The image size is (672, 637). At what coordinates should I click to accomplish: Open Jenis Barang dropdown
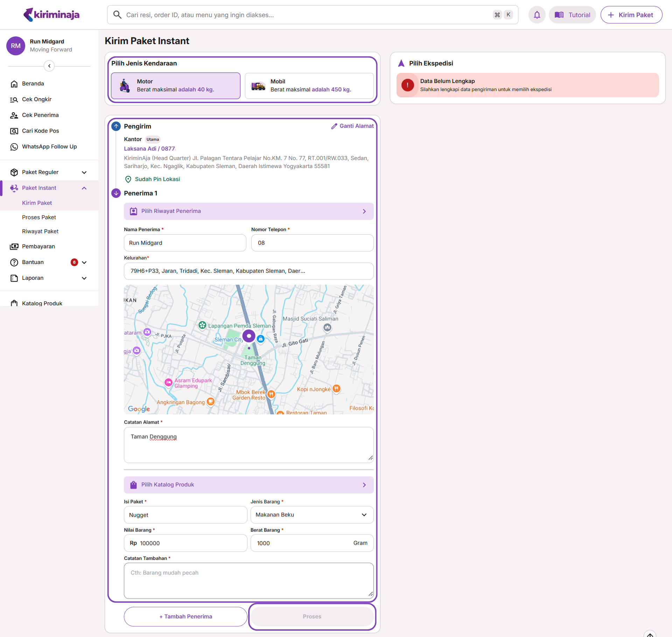click(x=311, y=515)
